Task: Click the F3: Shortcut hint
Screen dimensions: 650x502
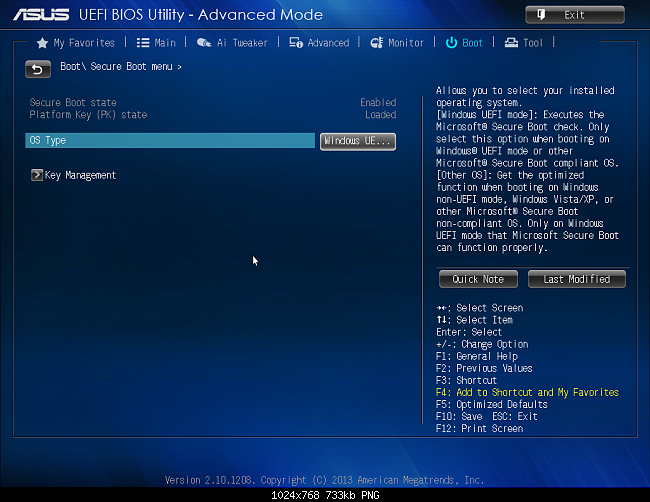Action: click(x=466, y=380)
